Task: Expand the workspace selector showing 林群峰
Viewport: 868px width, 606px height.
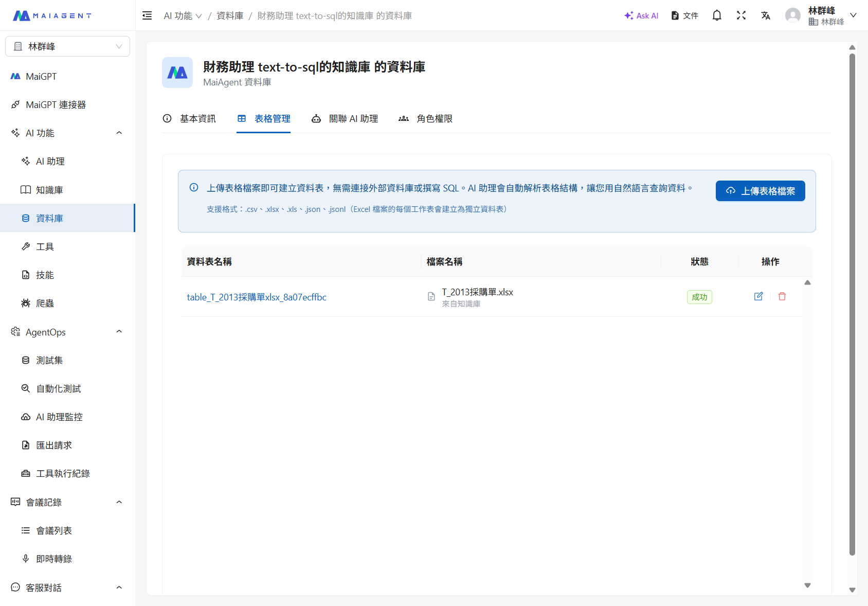Action: [67, 46]
